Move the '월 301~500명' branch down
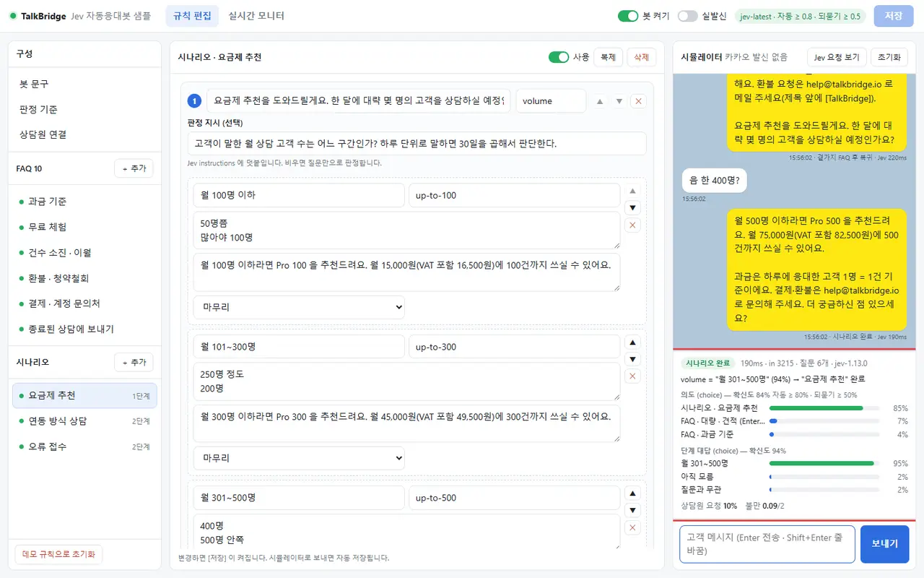The image size is (924, 578). [633, 510]
